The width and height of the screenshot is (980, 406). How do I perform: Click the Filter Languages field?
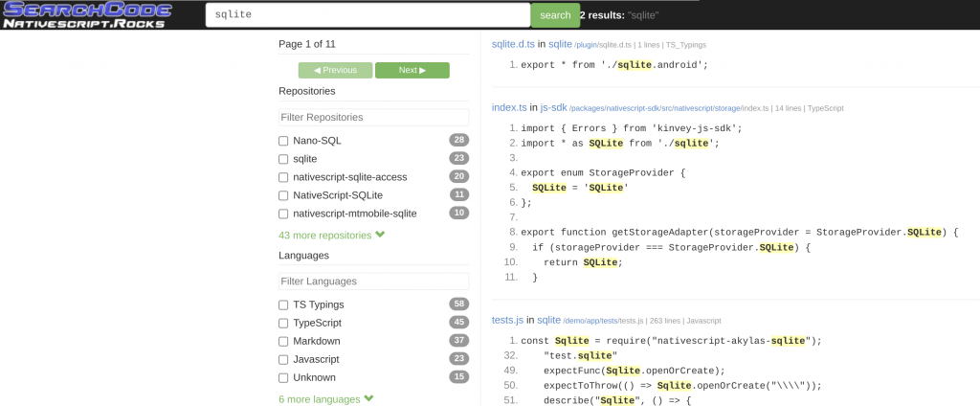pos(374,281)
